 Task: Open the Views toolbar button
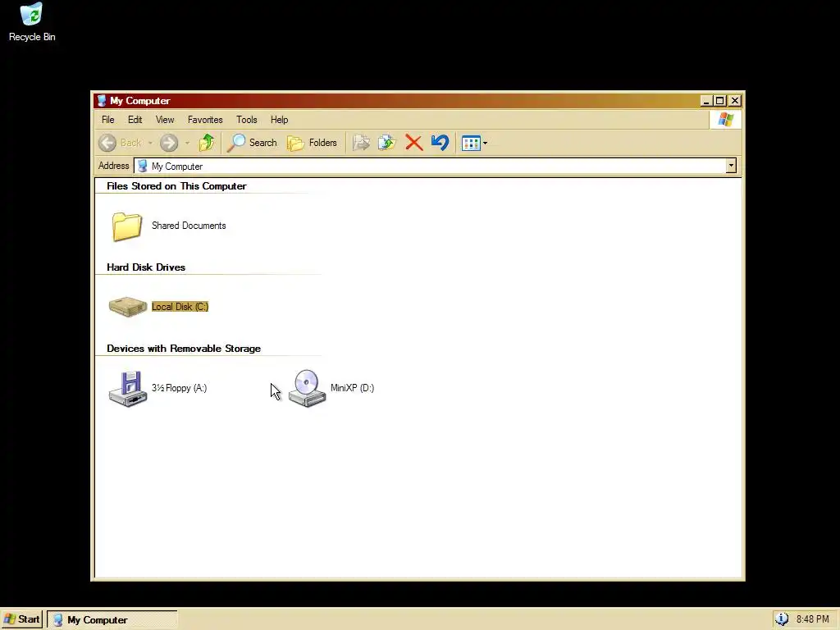coord(471,143)
